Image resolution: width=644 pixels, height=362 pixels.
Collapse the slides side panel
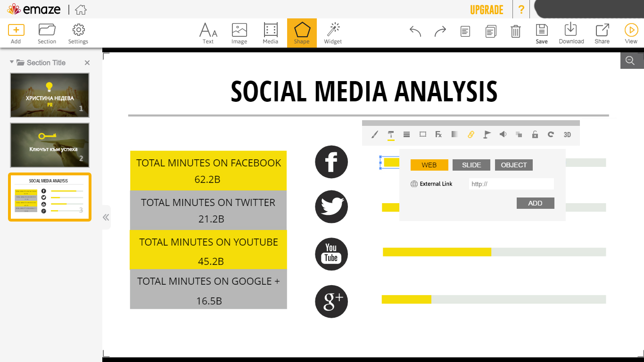(106, 217)
